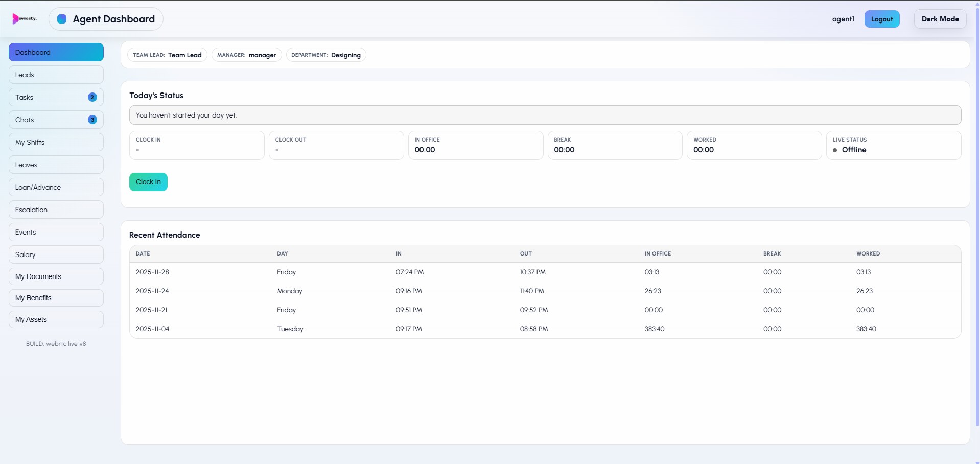Toggle Dark Mode on

pyautogui.click(x=940, y=19)
